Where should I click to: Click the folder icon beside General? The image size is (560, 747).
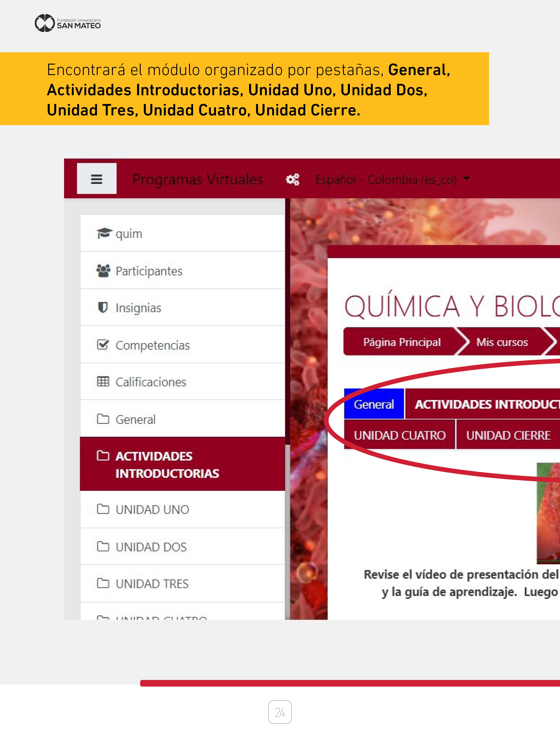(x=103, y=419)
